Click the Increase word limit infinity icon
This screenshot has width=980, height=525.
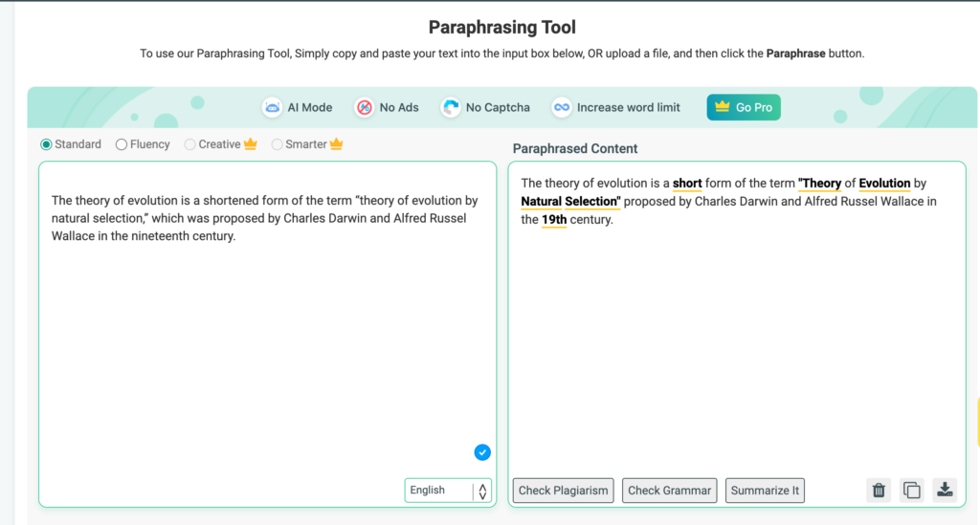pyautogui.click(x=562, y=107)
